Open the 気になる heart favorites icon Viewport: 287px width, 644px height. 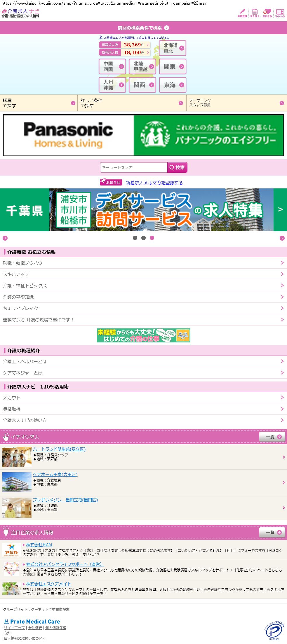[267, 13]
